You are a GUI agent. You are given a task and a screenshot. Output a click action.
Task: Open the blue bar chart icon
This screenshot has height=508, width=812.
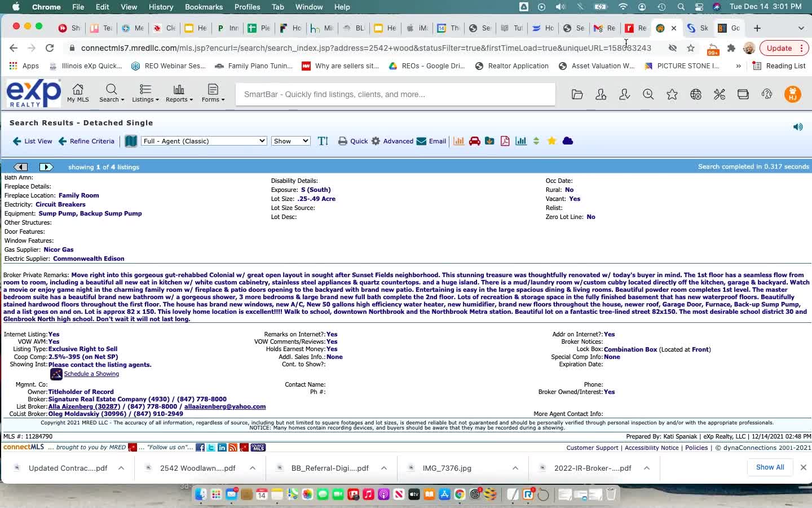pos(521,141)
